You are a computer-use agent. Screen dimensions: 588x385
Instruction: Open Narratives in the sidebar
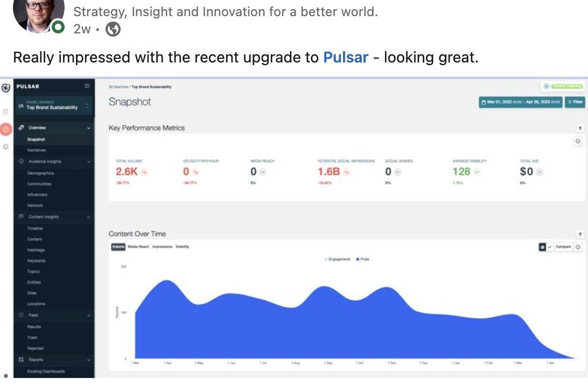(x=37, y=150)
